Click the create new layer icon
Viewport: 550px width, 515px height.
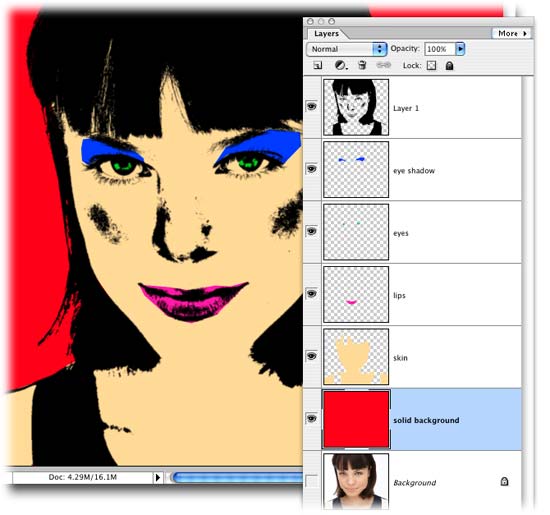pyautogui.click(x=317, y=65)
